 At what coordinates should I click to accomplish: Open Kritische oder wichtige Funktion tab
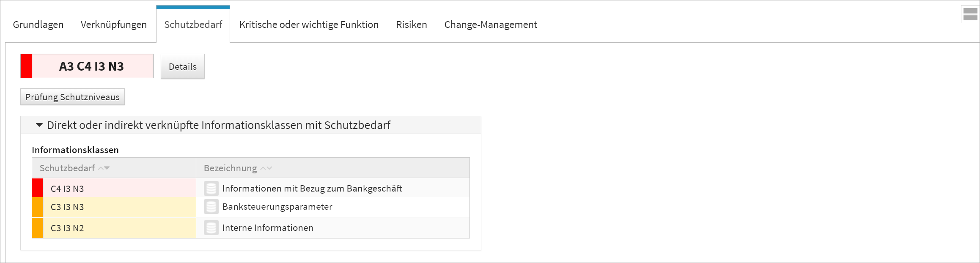[x=309, y=25]
